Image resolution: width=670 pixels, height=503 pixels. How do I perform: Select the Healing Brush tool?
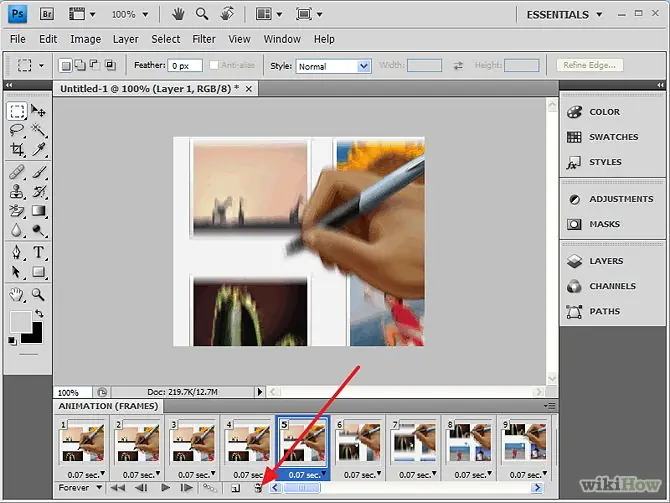17,172
